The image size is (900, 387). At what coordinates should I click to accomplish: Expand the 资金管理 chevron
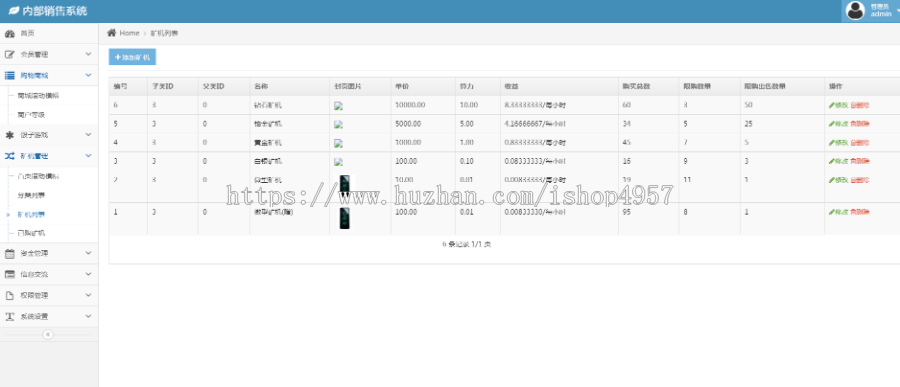[88, 253]
